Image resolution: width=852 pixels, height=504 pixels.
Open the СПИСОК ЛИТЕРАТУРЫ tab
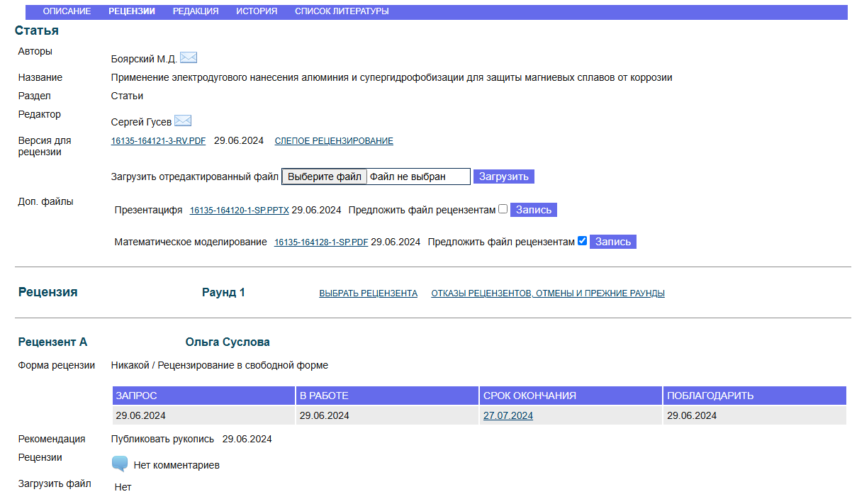(x=342, y=11)
